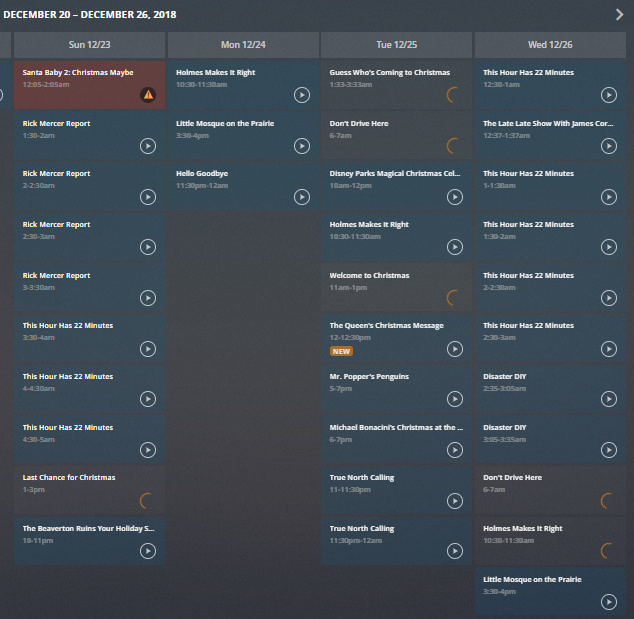Play Wednesday This Hour Has 22 Minutes 1:30-2am

point(609,247)
